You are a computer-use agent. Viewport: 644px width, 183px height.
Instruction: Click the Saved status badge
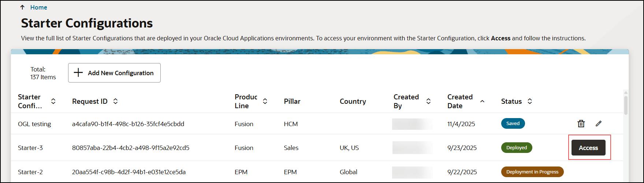click(513, 124)
